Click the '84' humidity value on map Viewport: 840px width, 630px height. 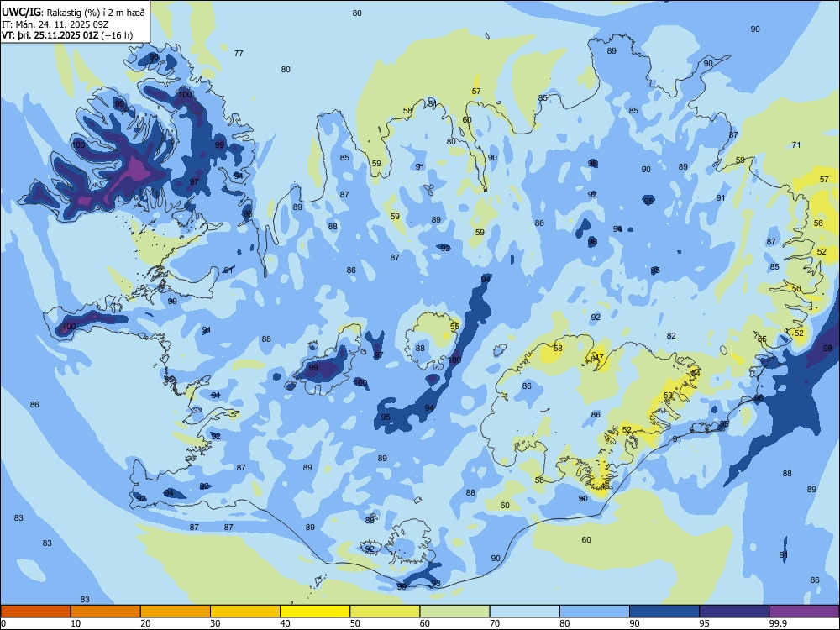tap(696, 373)
